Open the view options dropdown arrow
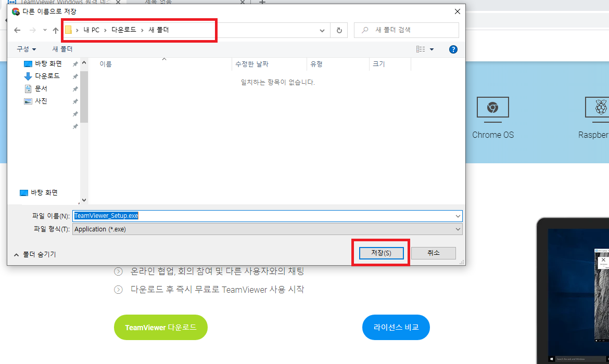 pyautogui.click(x=432, y=49)
